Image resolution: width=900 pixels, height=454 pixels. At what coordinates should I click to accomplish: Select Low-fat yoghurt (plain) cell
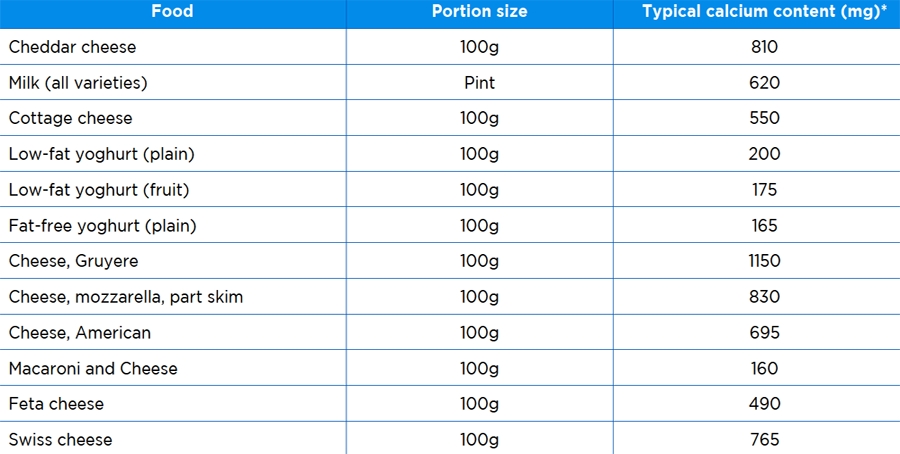click(x=101, y=154)
